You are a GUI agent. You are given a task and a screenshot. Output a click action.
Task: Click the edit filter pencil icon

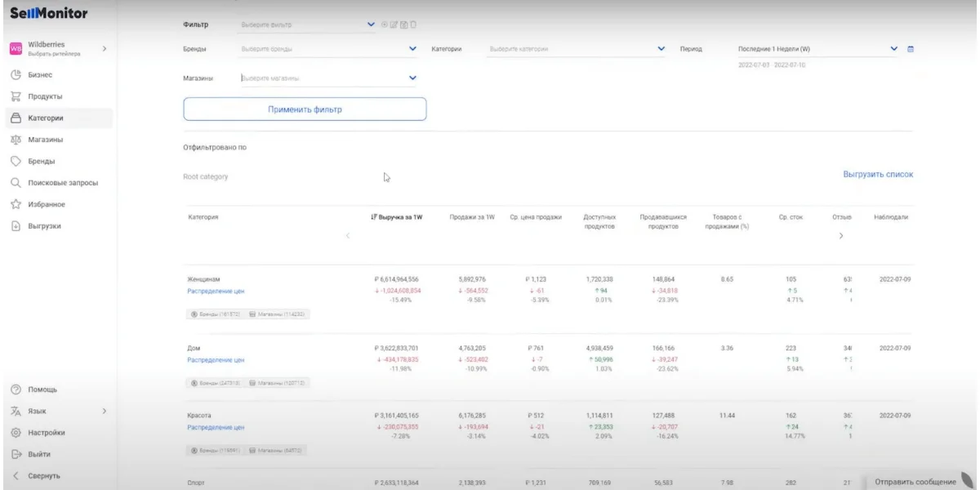394,26
